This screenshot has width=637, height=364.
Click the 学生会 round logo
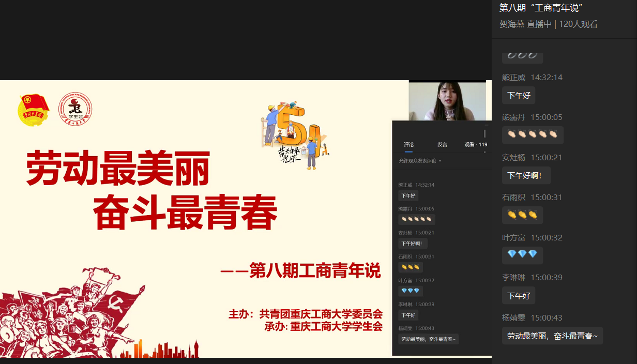click(75, 110)
